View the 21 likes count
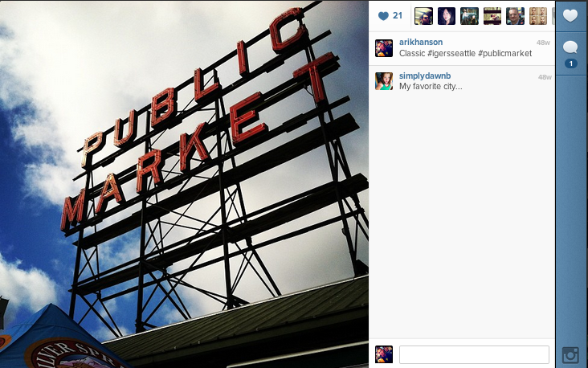 [x=398, y=16]
